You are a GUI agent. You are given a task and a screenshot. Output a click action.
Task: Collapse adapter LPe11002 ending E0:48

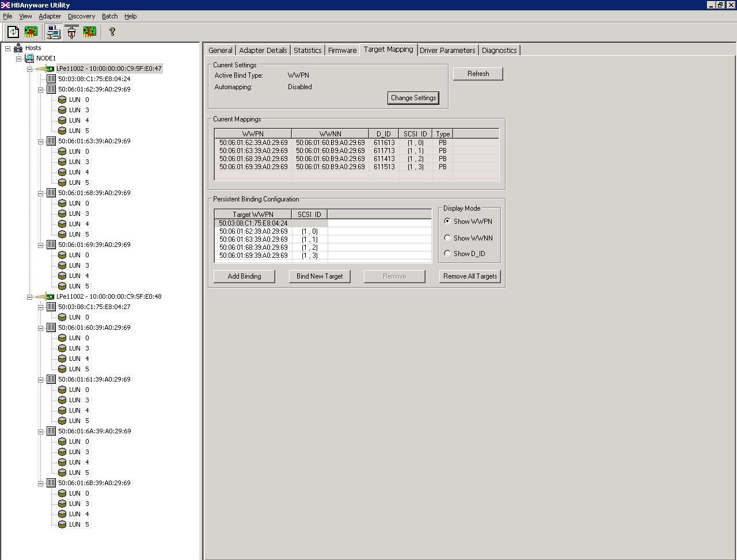click(x=30, y=297)
